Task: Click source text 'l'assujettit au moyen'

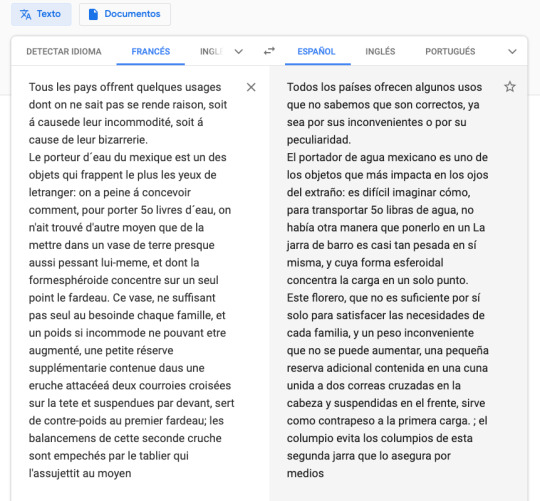Action: tap(80, 473)
